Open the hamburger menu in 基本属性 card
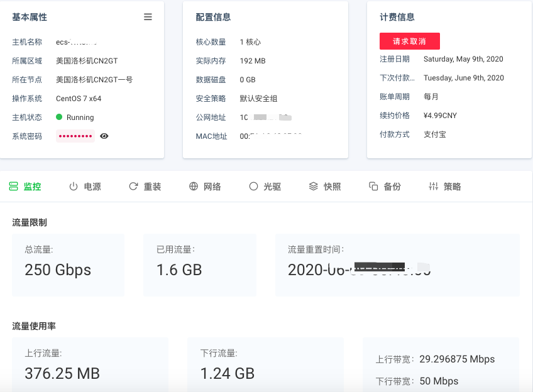533x392 pixels. point(148,17)
